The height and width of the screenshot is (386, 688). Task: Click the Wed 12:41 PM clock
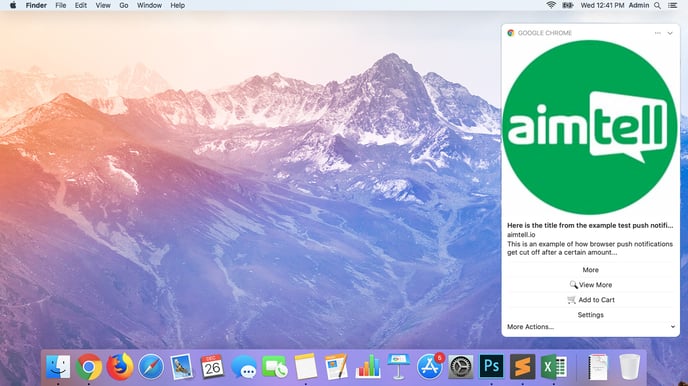602,5
